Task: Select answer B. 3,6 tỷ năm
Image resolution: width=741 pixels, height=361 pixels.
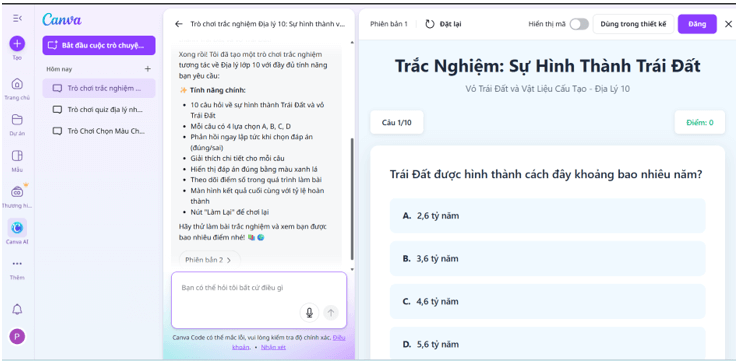Action: [547, 258]
